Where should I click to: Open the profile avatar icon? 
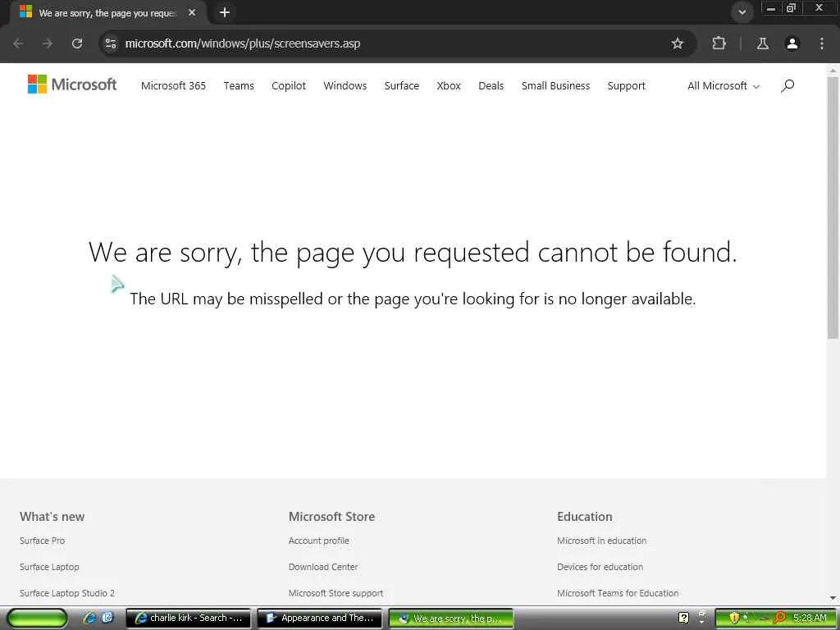[x=792, y=43]
